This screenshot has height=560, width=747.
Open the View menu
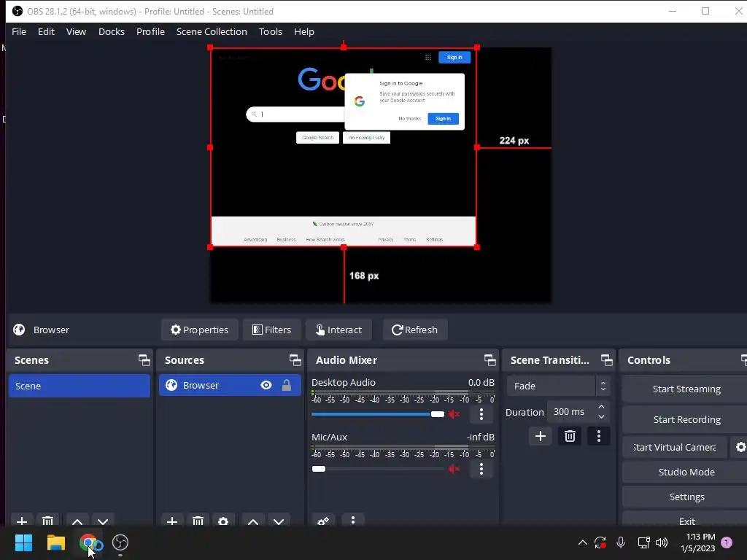(x=76, y=31)
